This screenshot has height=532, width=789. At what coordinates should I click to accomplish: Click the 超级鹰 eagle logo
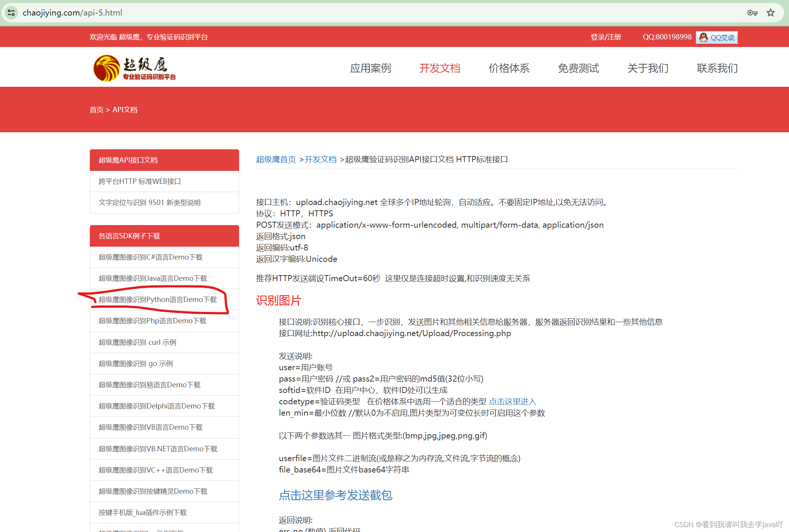click(135, 68)
